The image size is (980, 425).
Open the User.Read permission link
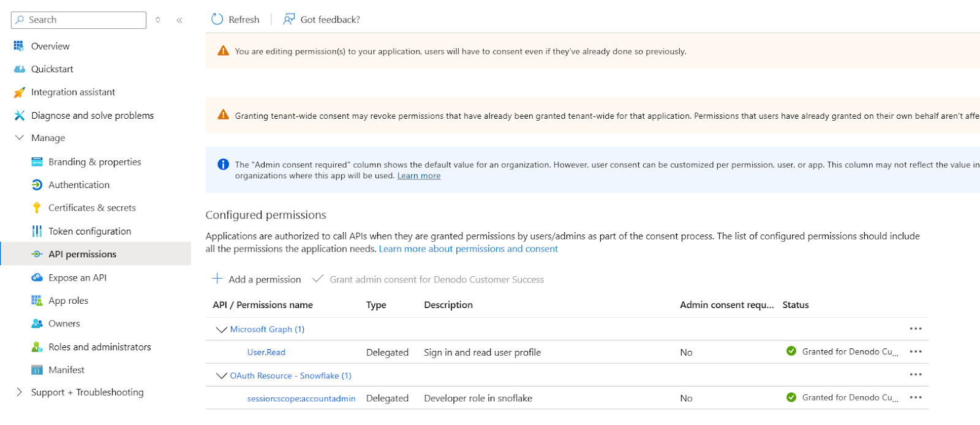click(266, 352)
